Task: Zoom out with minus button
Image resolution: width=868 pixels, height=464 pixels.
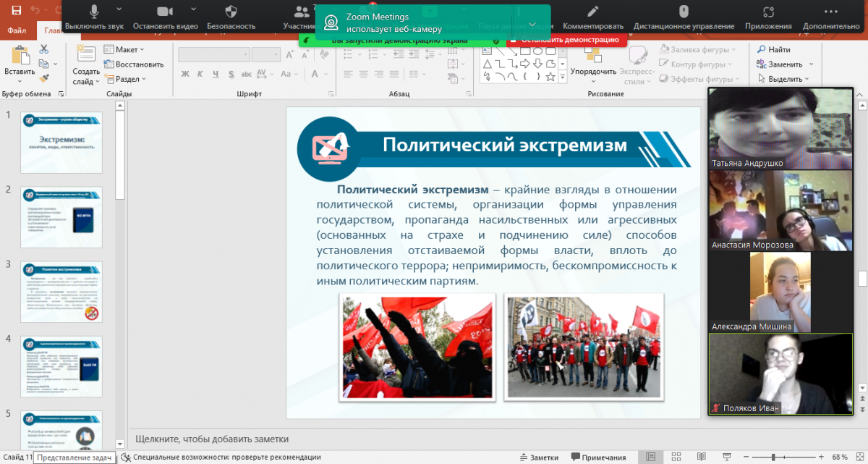Action: click(x=745, y=457)
